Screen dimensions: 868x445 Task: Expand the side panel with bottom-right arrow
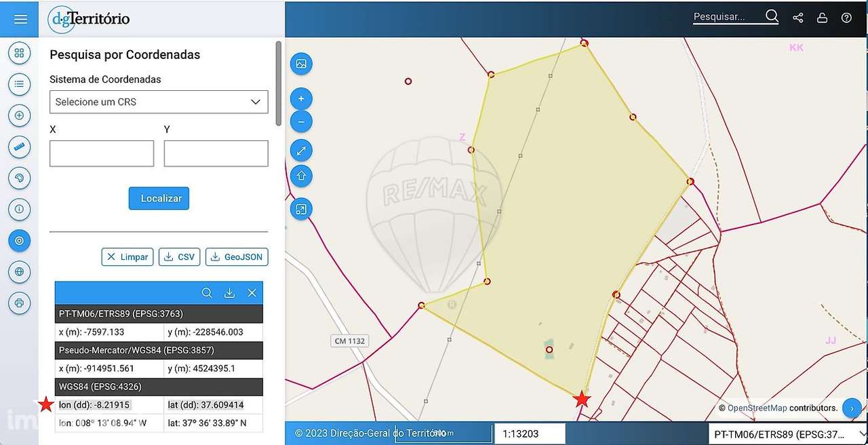[x=852, y=408]
